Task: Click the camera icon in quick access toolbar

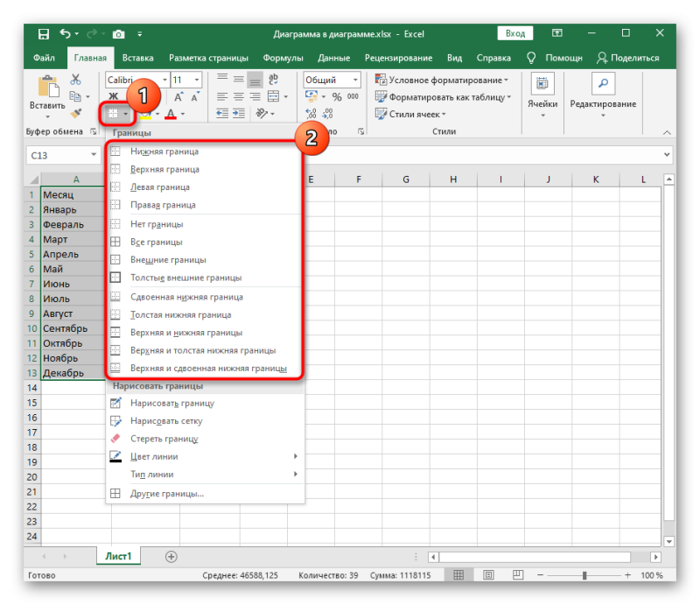Action: pyautogui.click(x=118, y=34)
